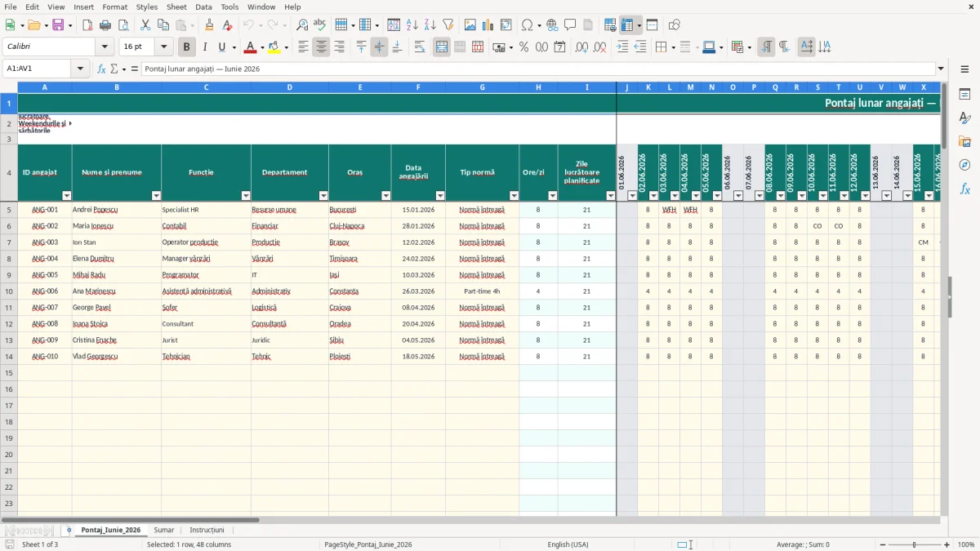Apply the yellow Highlighting Color swatch
Viewport: 980px width, 551px height.
(x=274, y=47)
